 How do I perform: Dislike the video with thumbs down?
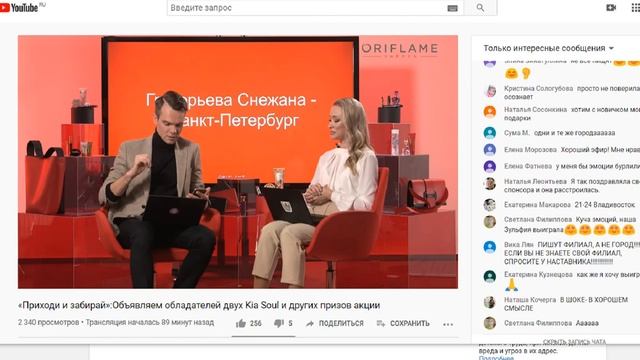pyautogui.click(x=279, y=323)
